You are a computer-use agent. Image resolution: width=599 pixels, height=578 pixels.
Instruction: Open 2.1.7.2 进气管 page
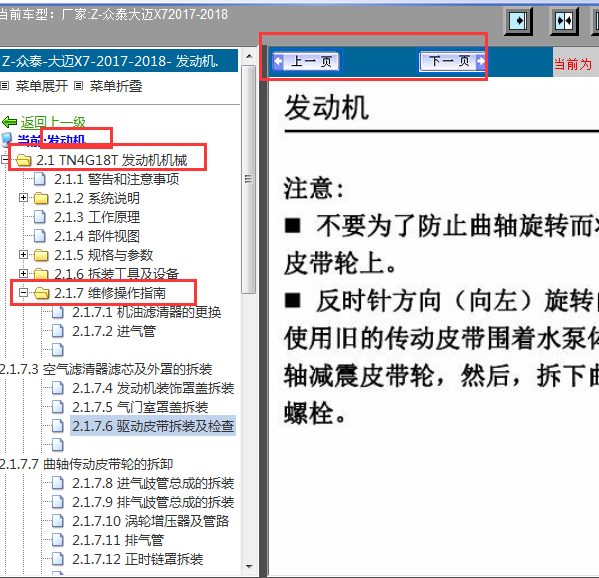[x=114, y=331]
